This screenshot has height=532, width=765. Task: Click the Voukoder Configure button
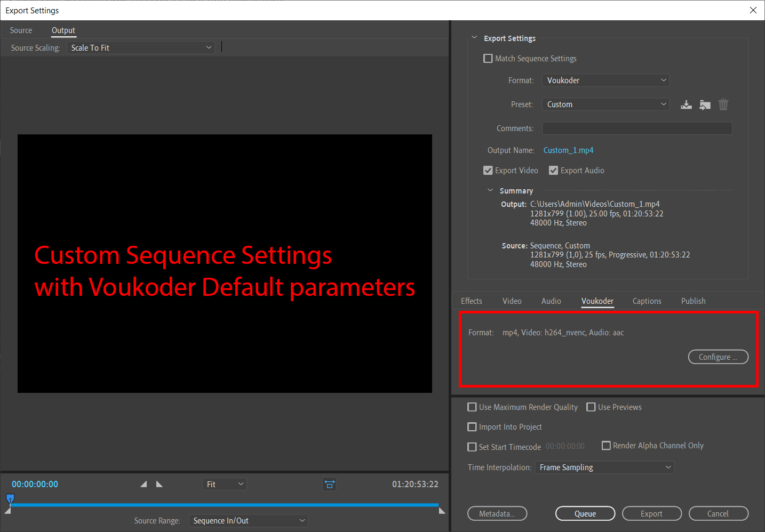[718, 357]
